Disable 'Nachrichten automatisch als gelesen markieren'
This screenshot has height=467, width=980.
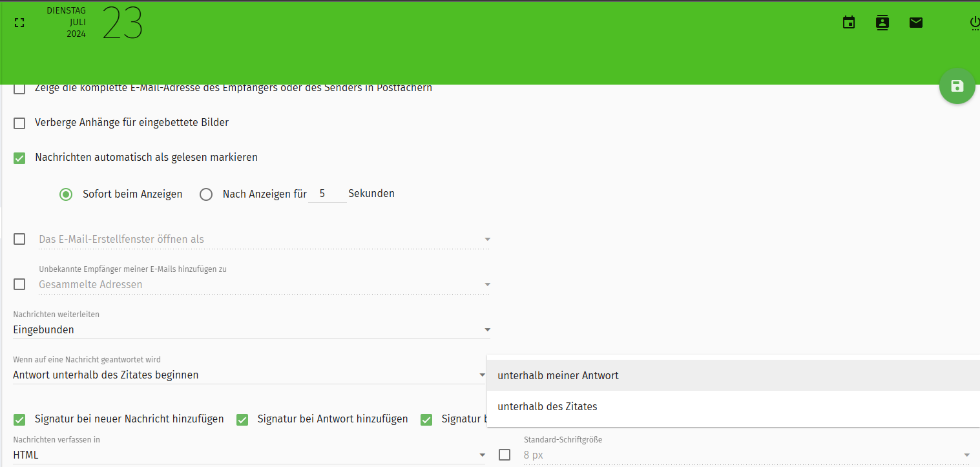19,157
